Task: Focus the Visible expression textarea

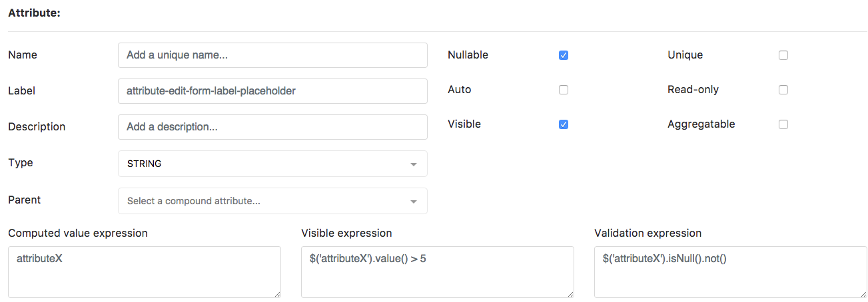Action: point(438,272)
